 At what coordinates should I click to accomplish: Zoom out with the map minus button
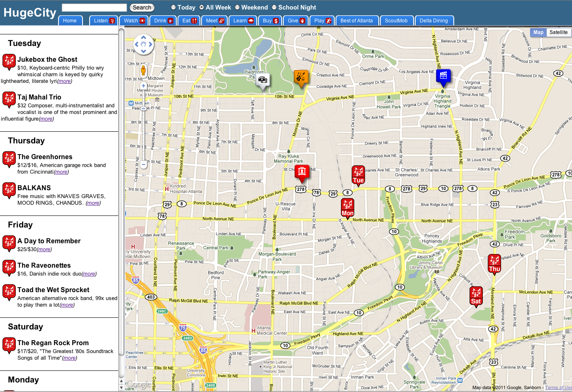click(144, 165)
